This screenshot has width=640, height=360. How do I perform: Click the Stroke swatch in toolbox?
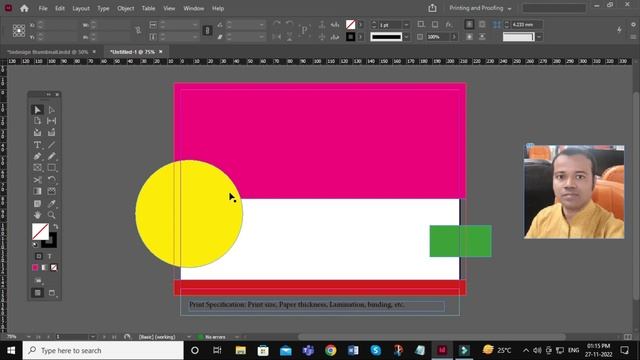[51, 242]
